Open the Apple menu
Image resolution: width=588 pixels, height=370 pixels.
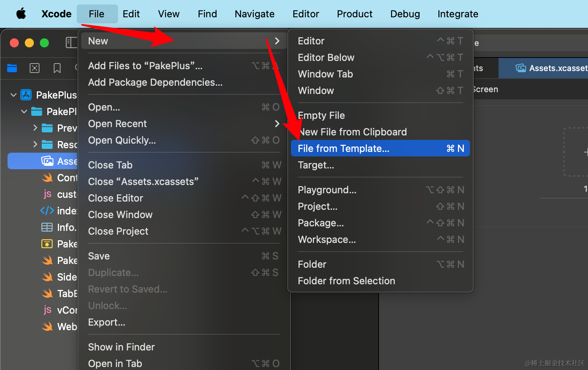pos(21,14)
